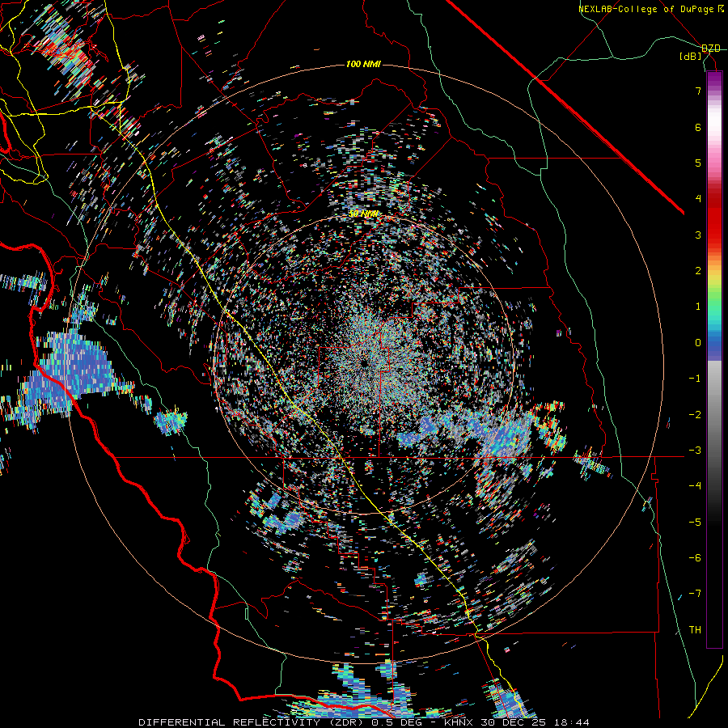Image resolution: width=728 pixels, height=728 pixels.
Task: Click the 1 value on the scale
Action: pyautogui.click(x=698, y=307)
